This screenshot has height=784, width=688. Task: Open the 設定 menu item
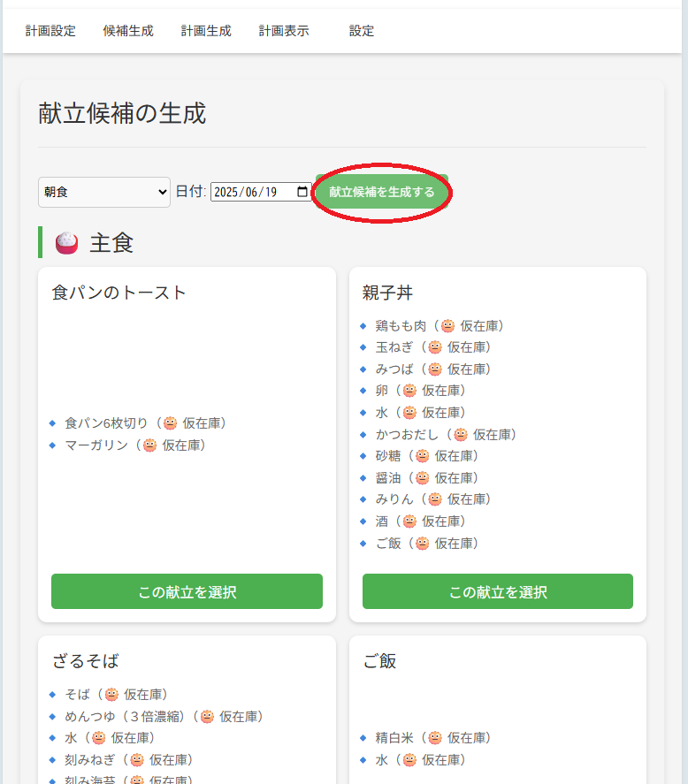click(362, 31)
